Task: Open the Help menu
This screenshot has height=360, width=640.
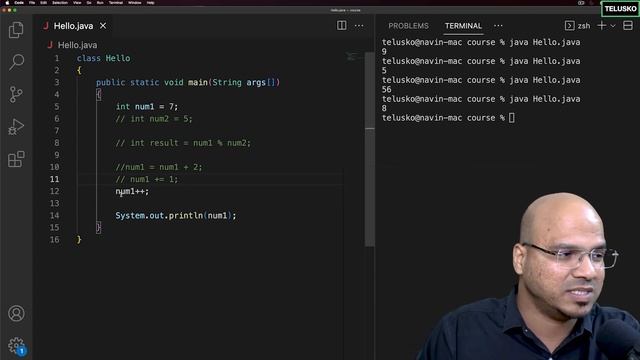Action: 151,2
